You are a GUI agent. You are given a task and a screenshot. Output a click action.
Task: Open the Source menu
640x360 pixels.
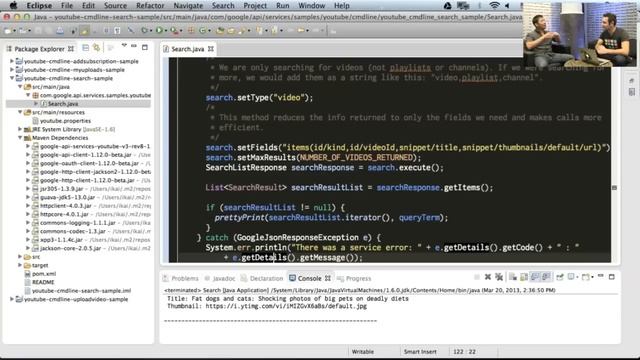click(x=116, y=6)
